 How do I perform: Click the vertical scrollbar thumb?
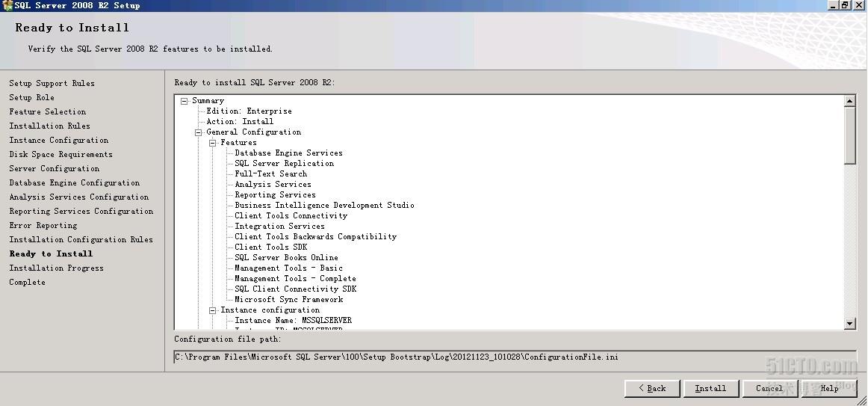pos(850,135)
